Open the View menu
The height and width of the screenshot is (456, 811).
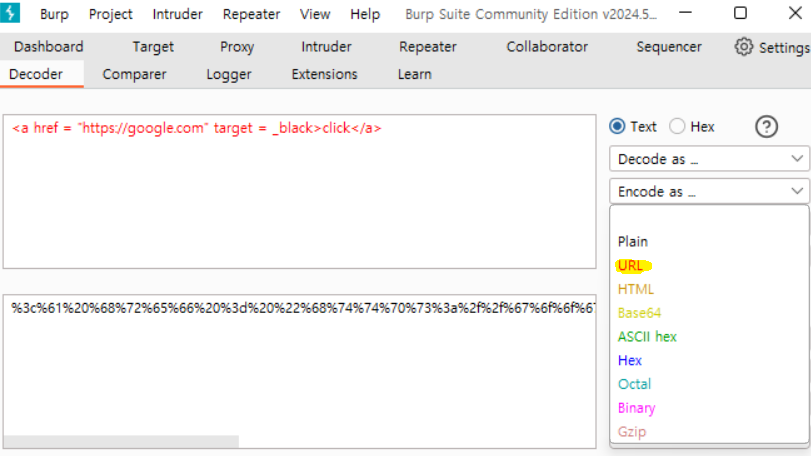point(314,14)
